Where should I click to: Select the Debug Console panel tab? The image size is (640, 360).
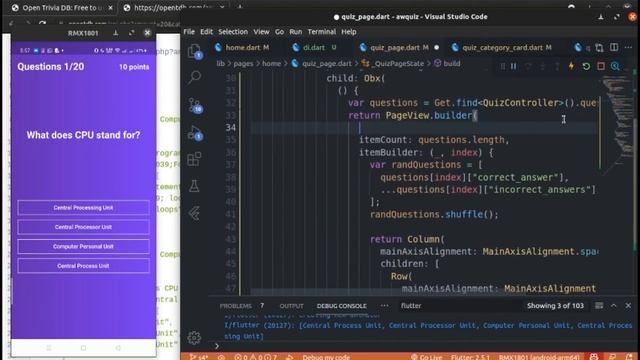342,306
